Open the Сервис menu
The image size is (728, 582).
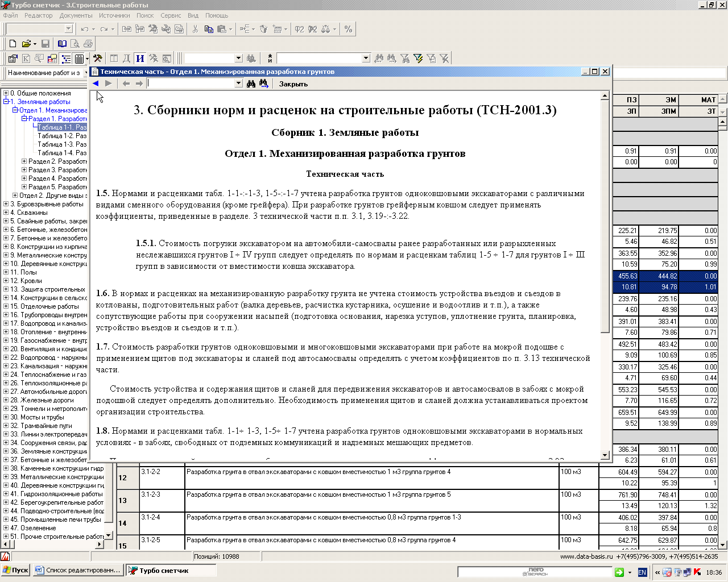171,15
